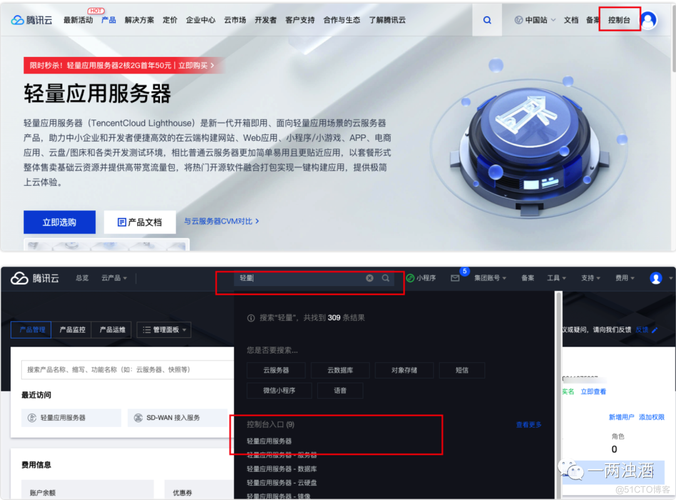The image size is (676, 500).
Task: Open the 解决方案 menu item
Action: 139,20
